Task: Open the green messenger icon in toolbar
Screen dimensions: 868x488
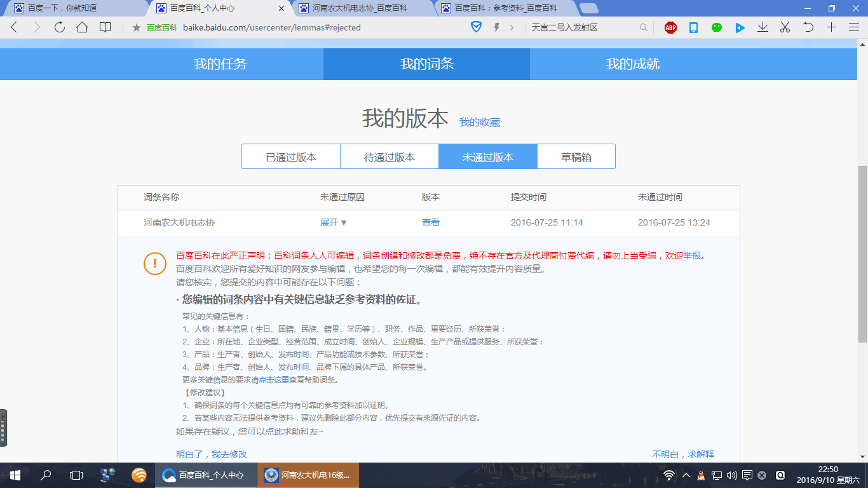Action: (716, 27)
